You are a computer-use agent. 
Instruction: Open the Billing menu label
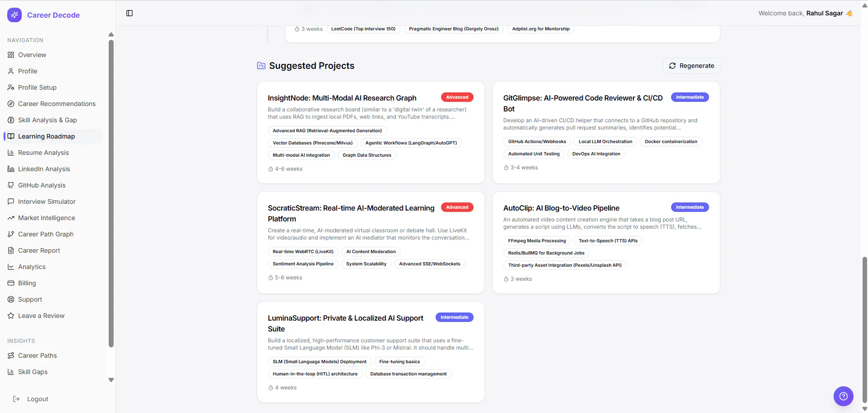27,283
